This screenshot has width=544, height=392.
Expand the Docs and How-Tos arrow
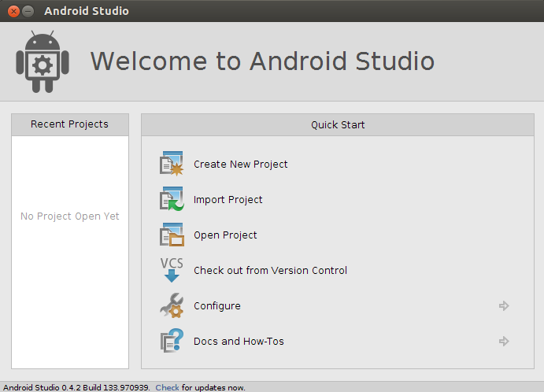click(x=504, y=341)
